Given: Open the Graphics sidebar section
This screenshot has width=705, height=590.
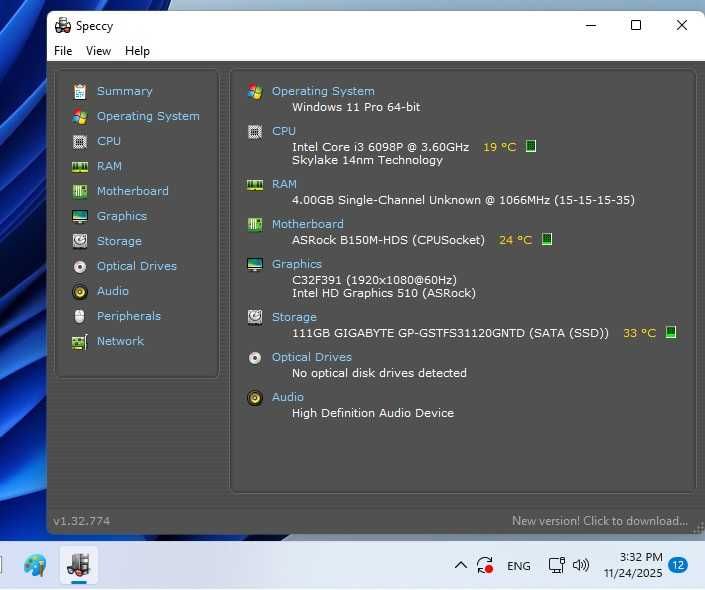Looking at the screenshot, I should [122, 217].
